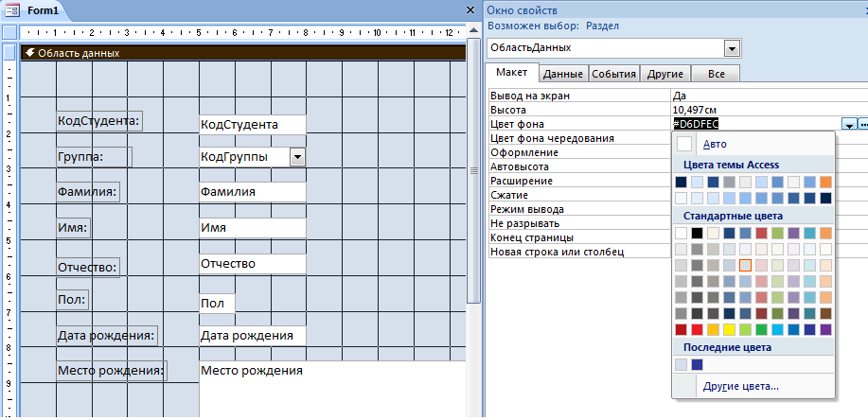This screenshot has height=420, width=868.
Task: Click the #D6DFEC background color value field
Action: tap(756, 125)
